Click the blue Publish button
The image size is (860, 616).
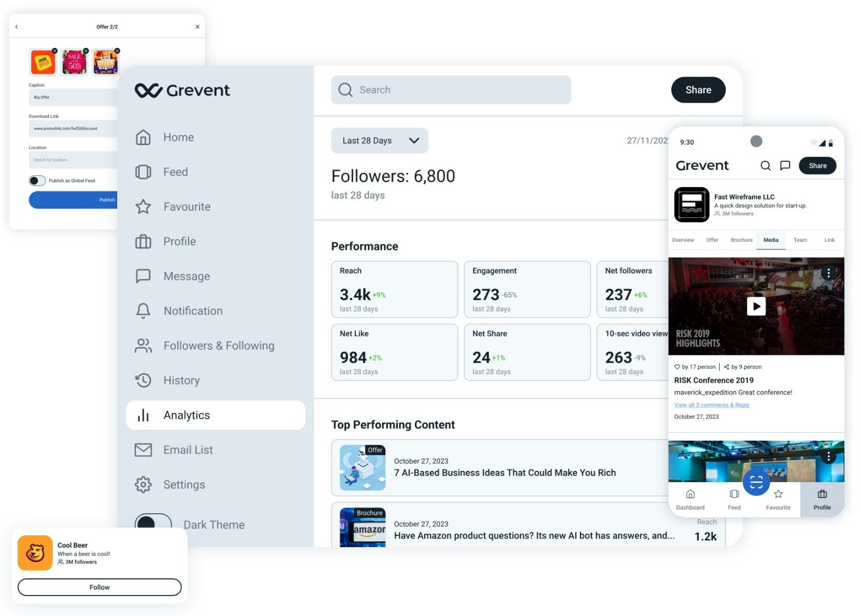(x=73, y=200)
